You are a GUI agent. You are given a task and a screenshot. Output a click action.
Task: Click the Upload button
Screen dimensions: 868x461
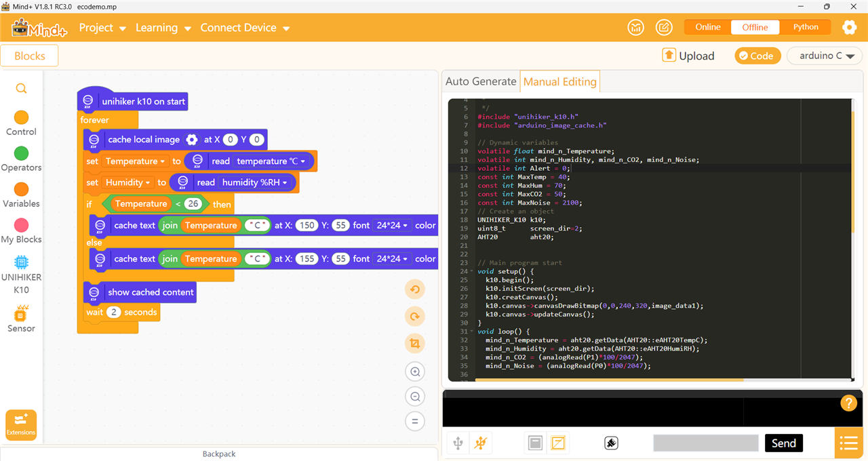coord(688,56)
